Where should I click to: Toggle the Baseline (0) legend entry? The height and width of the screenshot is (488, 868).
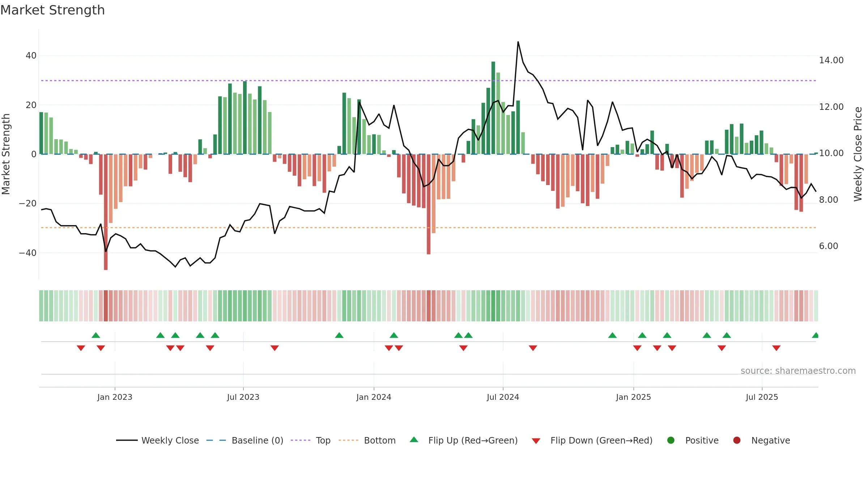coord(245,440)
